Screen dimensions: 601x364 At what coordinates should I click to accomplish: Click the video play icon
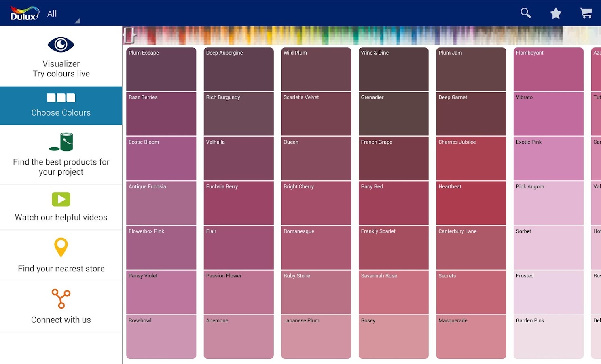point(61,199)
